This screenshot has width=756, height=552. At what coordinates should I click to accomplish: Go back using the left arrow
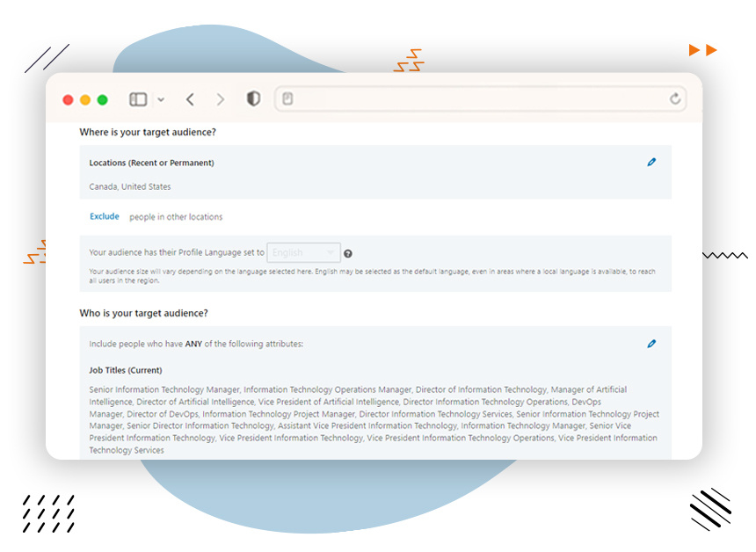point(190,99)
